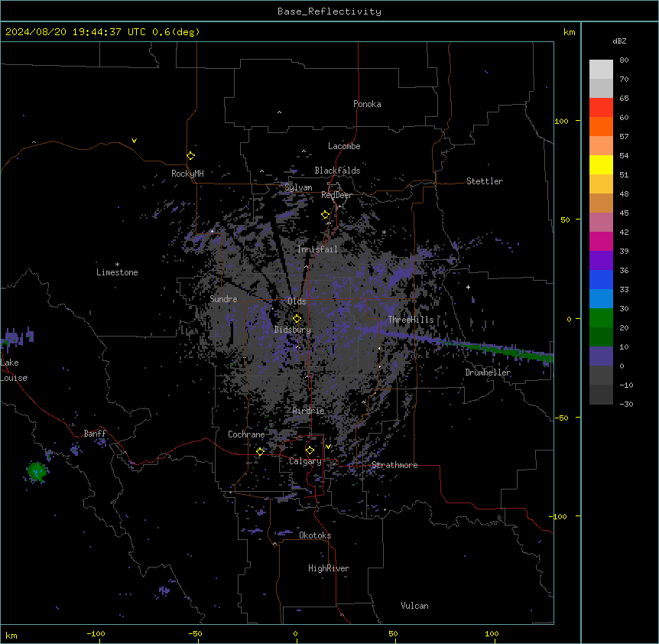
Task: Click the Calgary city label
Action: (x=305, y=461)
